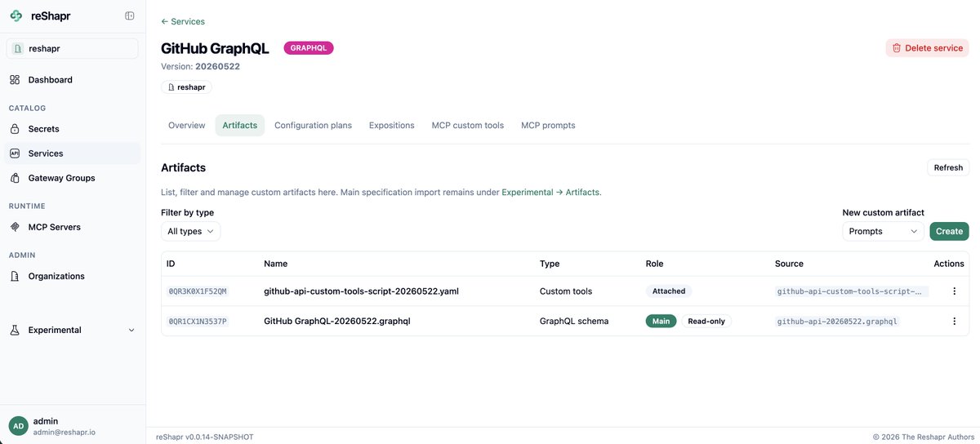Open Organizations under Admin
Image resolution: width=980 pixels, height=444 pixels.
[x=73, y=276]
